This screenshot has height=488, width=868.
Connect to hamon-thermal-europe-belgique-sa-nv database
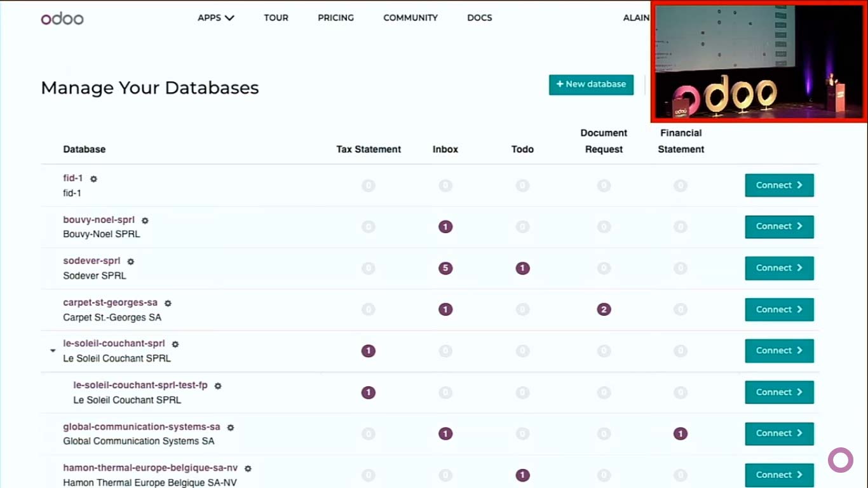click(780, 475)
